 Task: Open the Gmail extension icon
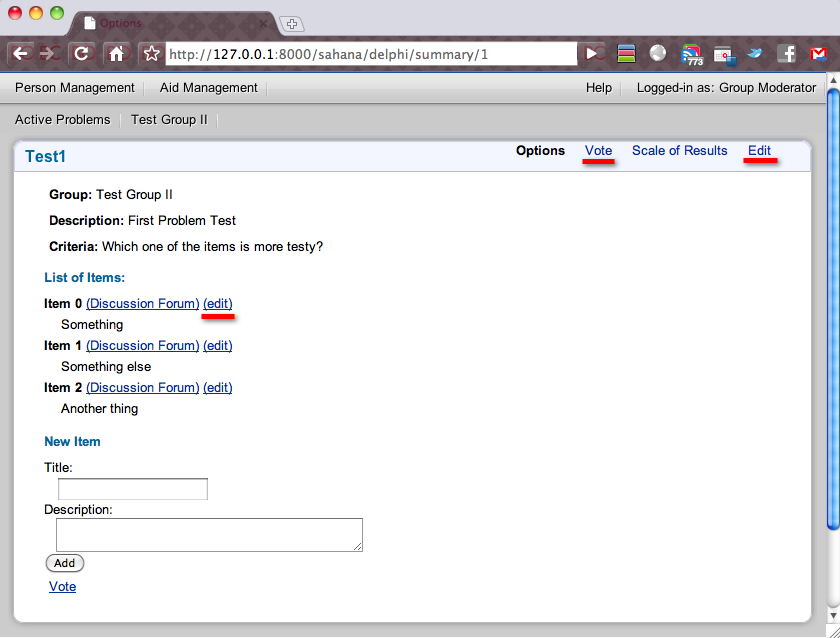[x=820, y=54]
